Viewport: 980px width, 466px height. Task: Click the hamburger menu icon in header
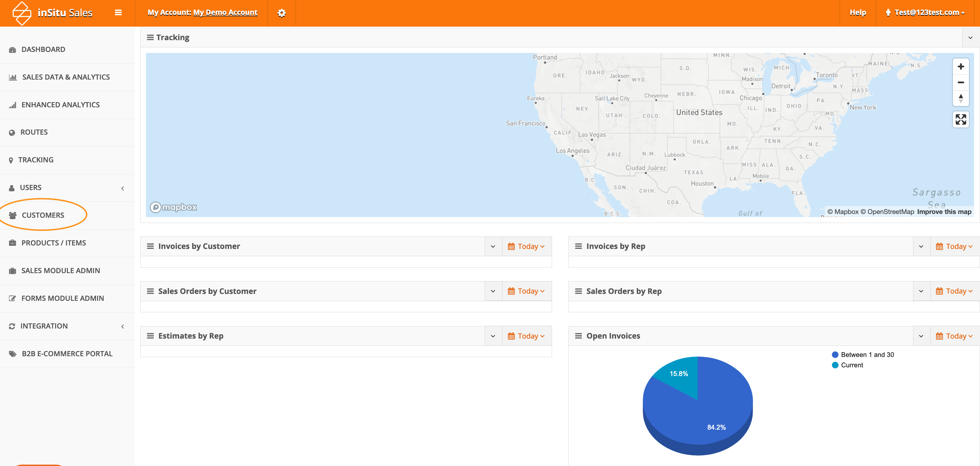(118, 13)
